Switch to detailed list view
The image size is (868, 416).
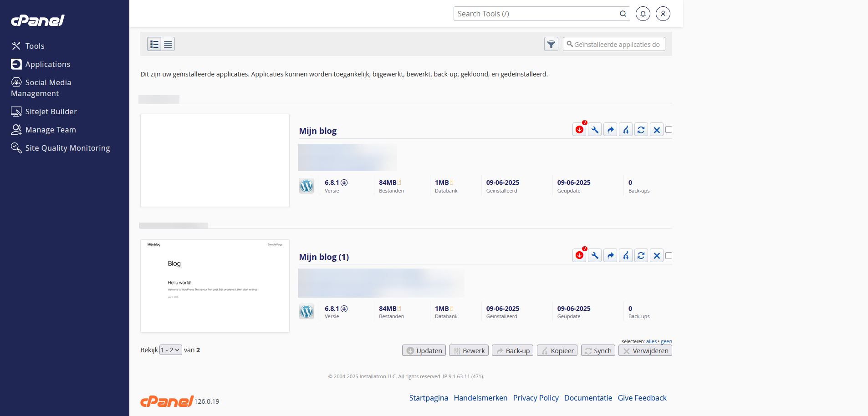click(154, 44)
